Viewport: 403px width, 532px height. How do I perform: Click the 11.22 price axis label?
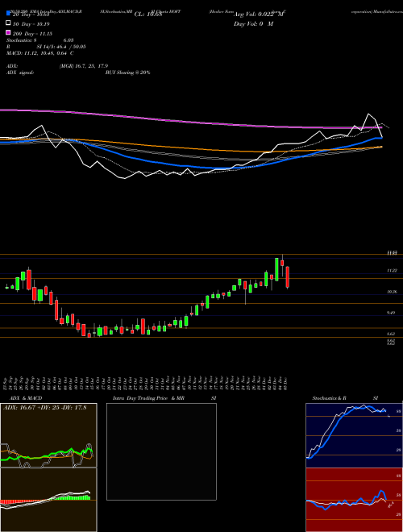pyautogui.click(x=393, y=270)
